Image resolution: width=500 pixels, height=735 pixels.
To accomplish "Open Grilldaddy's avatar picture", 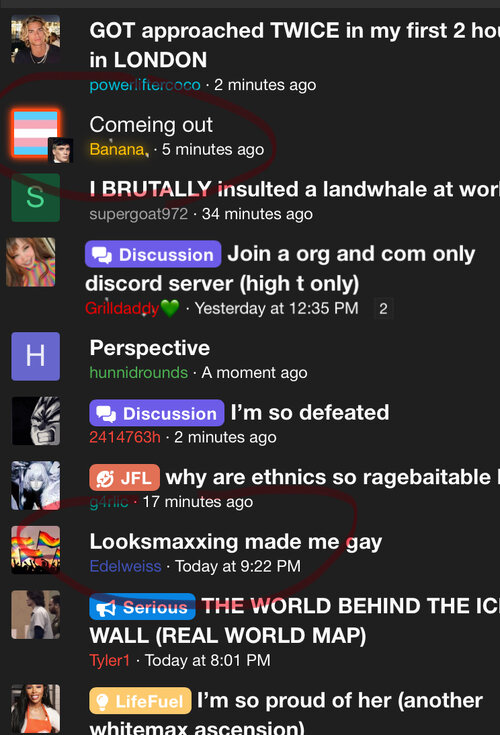I will (30, 262).
